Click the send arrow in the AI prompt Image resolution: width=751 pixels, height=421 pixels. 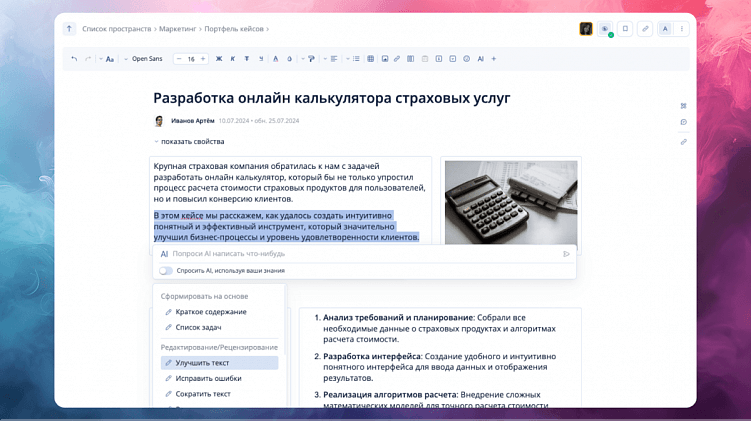click(x=566, y=254)
